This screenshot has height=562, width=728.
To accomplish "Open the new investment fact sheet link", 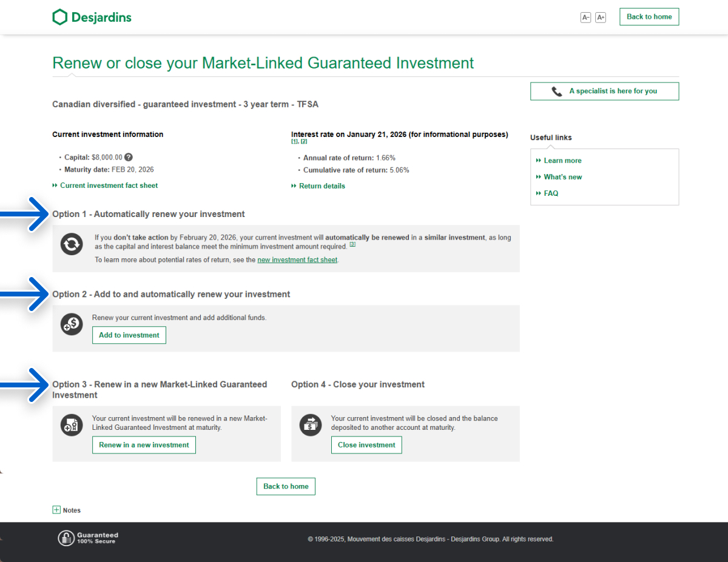I will (297, 259).
